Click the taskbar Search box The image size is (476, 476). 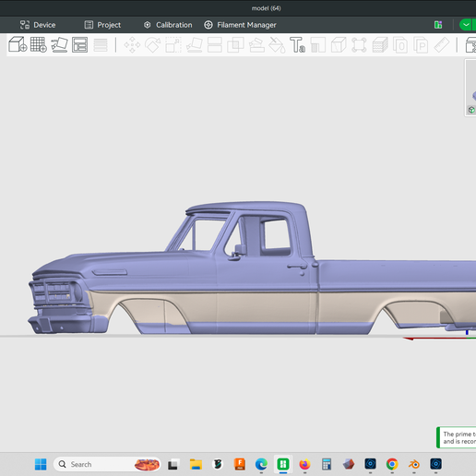coord(107,464)
